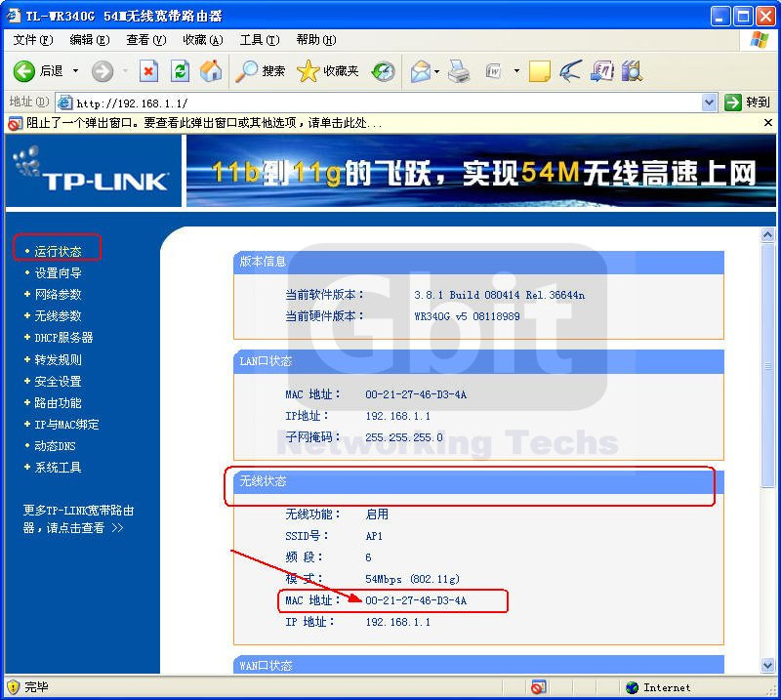Click the popup blocked icon in the status bar
Viewport: 781px width, 700px height.
(x=538, y=687)
